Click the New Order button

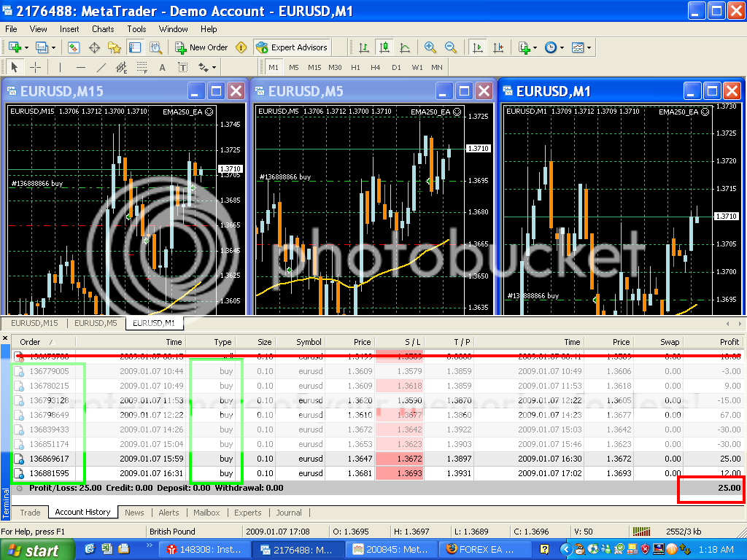pos(201,47)
